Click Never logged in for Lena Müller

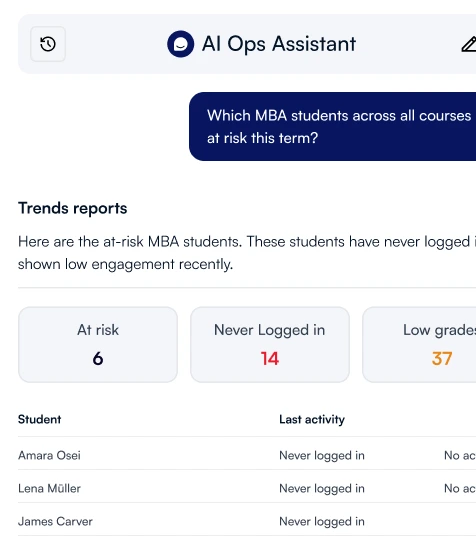pos(322,489)
